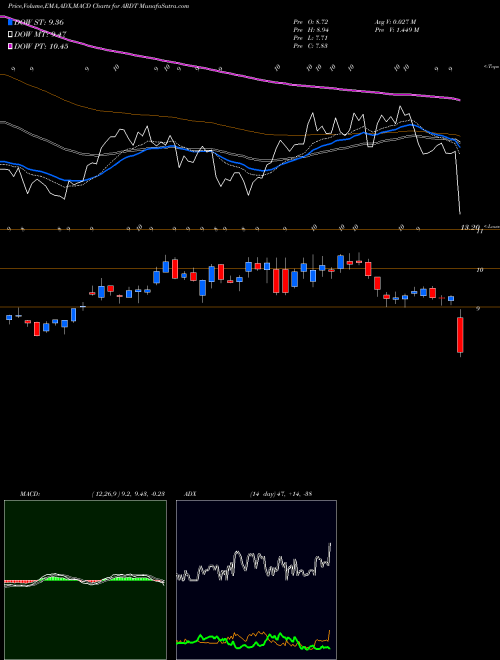Click the 'ADX' panel heading
The image size is (500, 660).
[x=190, y=494]
